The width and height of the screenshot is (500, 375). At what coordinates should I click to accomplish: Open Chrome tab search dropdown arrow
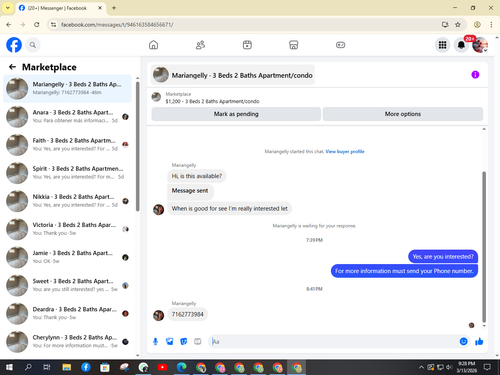[x=8, y=8]
